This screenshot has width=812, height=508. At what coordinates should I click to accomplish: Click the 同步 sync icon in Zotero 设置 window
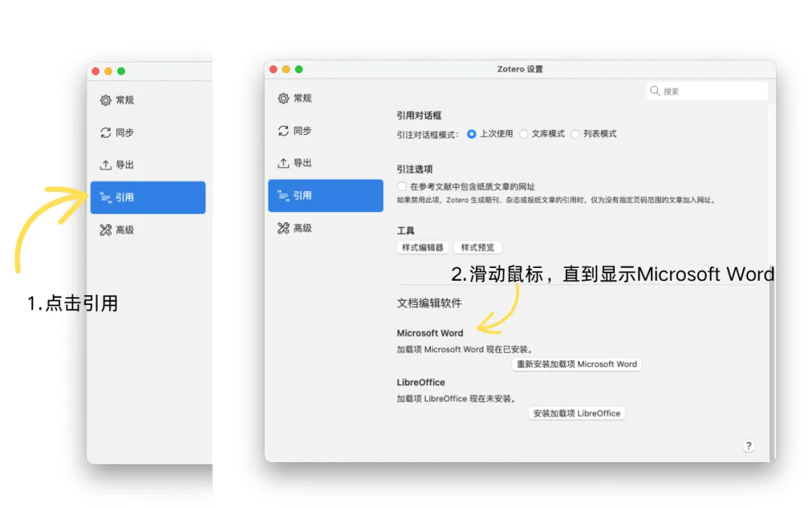(x=283, y=131)
